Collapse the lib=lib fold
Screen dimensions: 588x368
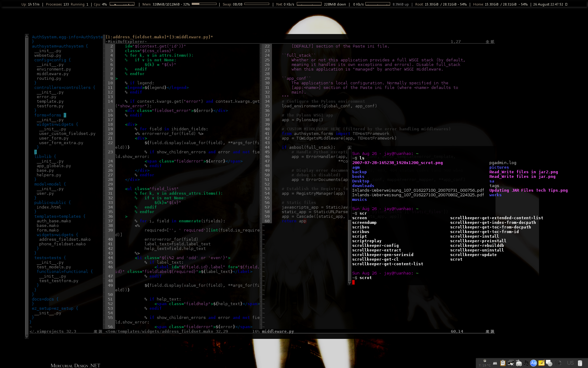point(45,157)
